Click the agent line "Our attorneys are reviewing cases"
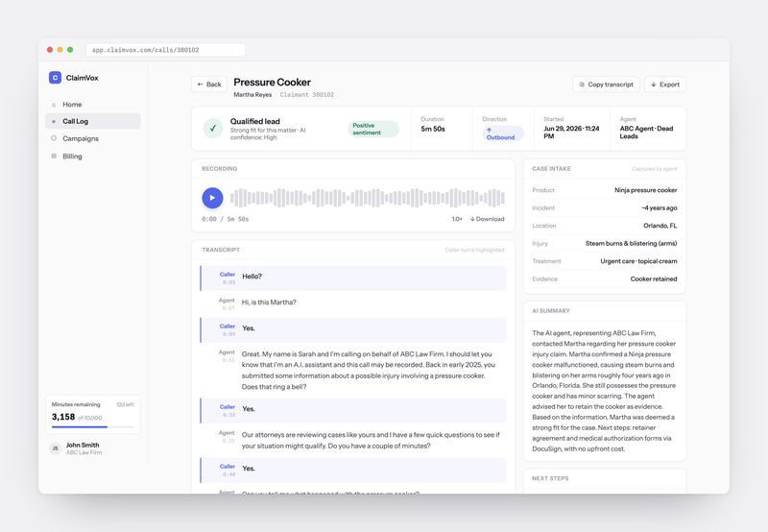Image resolution: width=768 pixels, height=532 pixels. point(371,441)
